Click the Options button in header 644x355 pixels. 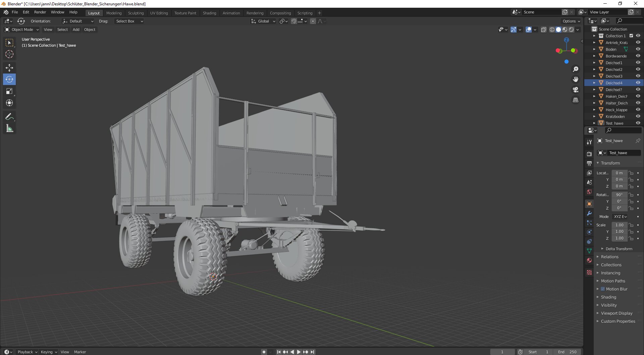click(x=571, y=21)
